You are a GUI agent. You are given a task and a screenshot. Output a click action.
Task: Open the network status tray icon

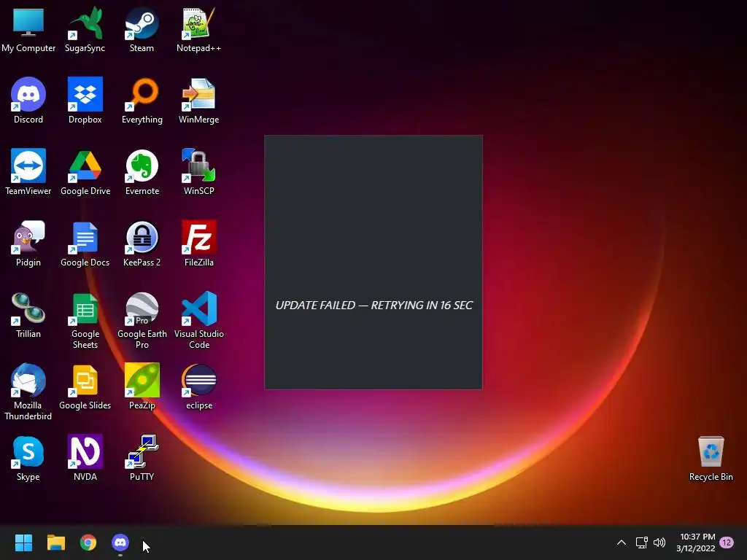tap(642, 542)
